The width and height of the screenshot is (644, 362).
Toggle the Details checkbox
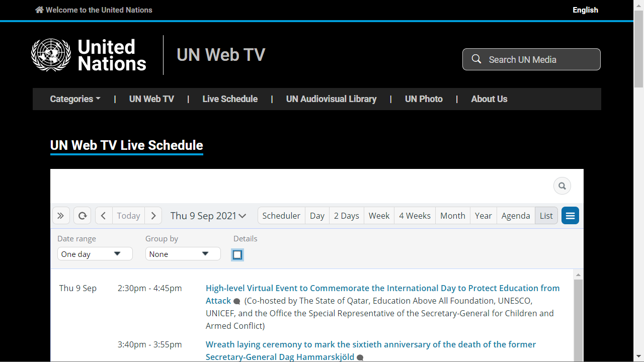237,255
